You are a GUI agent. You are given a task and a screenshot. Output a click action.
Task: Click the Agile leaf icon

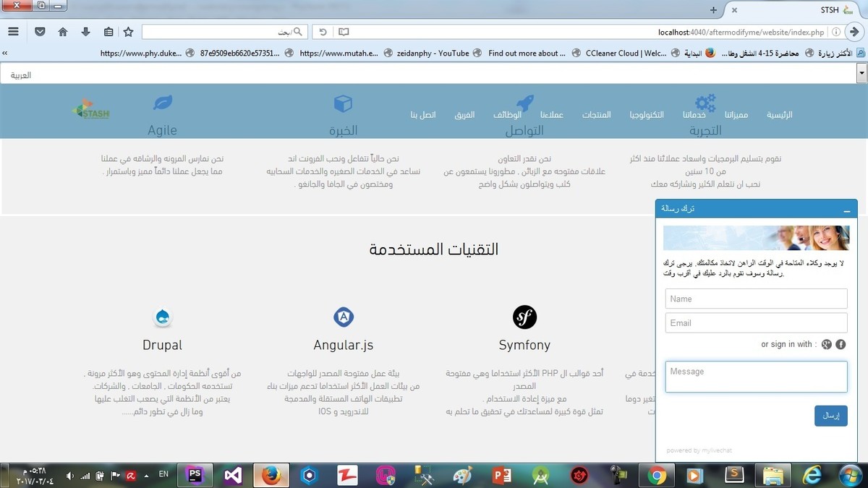(x=163, y=103)
